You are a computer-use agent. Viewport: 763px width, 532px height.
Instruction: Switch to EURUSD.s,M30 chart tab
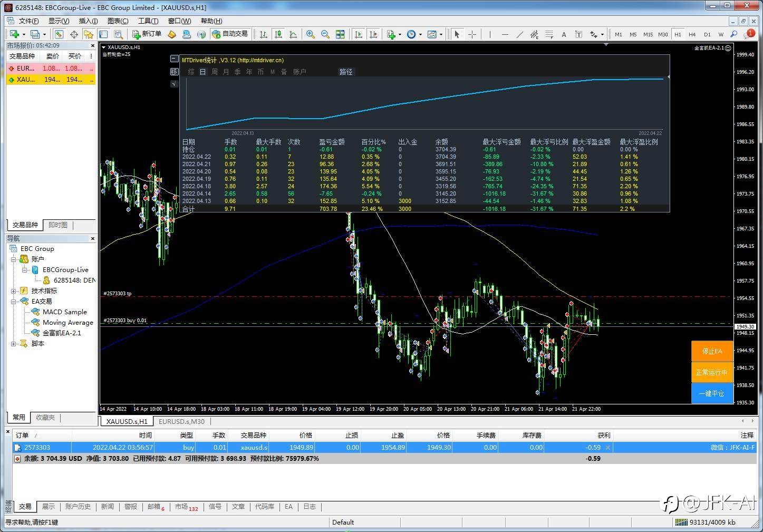182,421
